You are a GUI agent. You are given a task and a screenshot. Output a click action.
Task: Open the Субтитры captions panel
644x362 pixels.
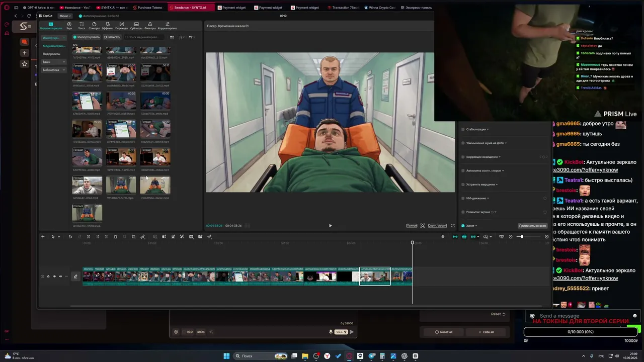point(136,26)
